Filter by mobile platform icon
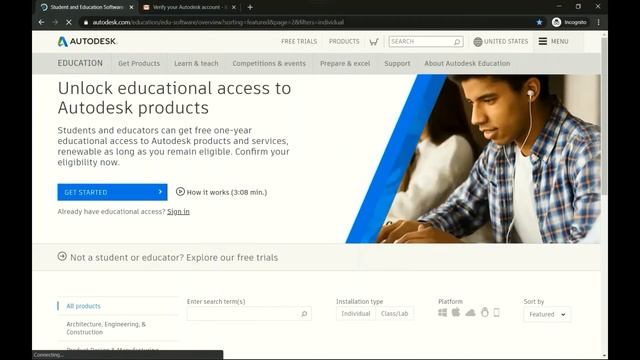The width and height of the screenshot is (640, 360). pyautogui.click(x=496, y=313)
